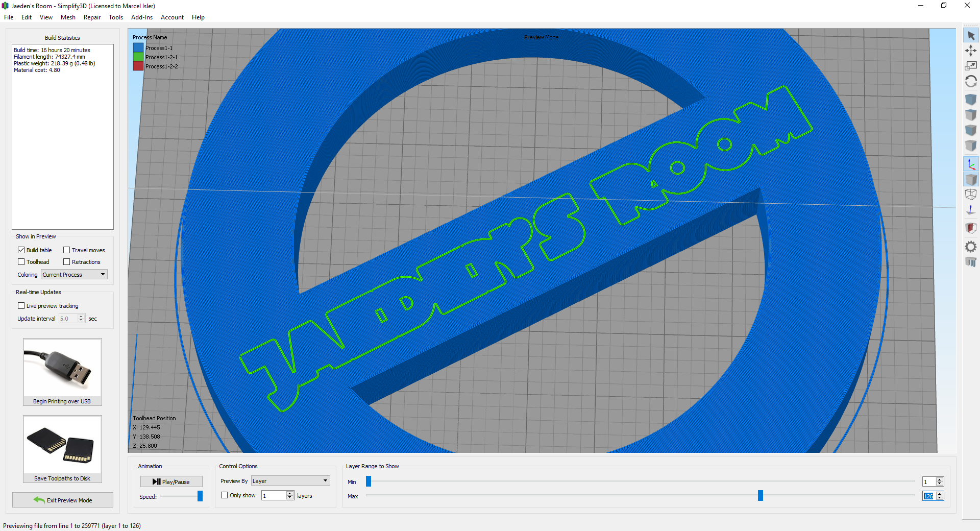Image resolution: width=980 pixels, height=531 pixels.
Task: Open the View menu
Action: coord(46,17)
